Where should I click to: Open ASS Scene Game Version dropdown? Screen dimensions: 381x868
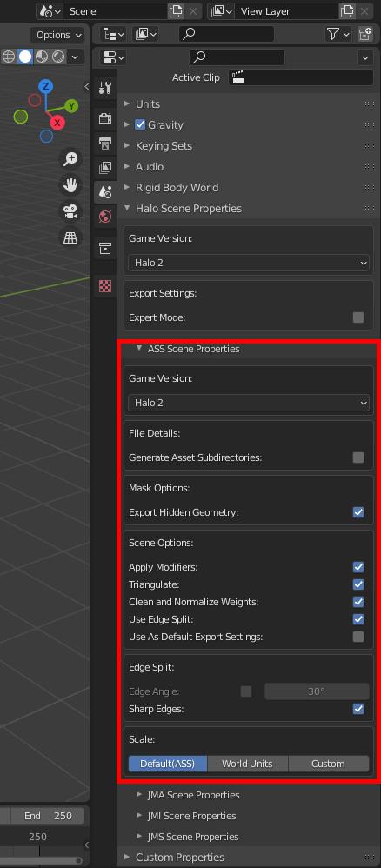[249, 403]
